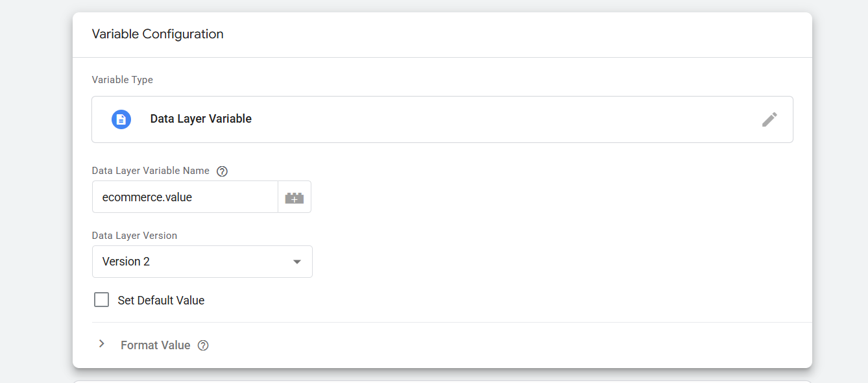The image size is (868, 383).
Task: Click the card below the Variable Configuration panel
Action: coord(442,381)
